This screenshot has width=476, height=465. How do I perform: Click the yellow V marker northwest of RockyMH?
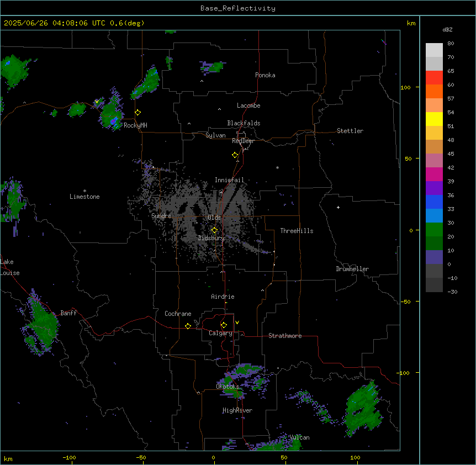97,102
